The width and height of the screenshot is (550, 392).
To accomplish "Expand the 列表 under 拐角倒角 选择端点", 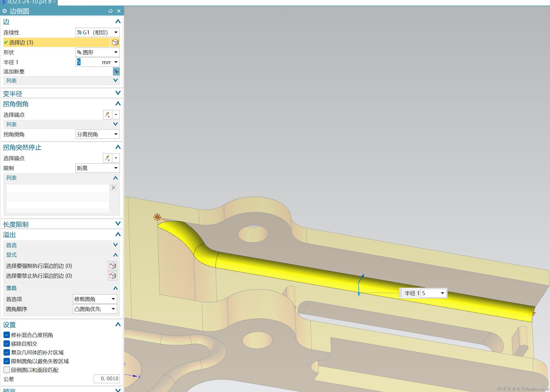I will [x=115, y=124].
